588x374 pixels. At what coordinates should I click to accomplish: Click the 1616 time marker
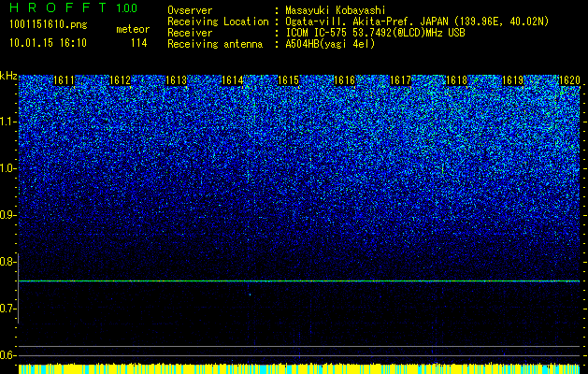tap(344, 80)
